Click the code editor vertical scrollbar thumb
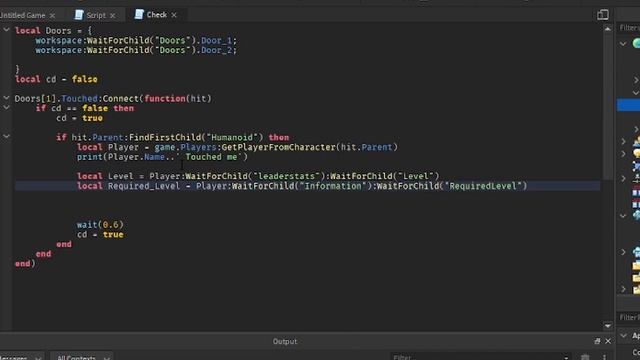 click(608, 106)
